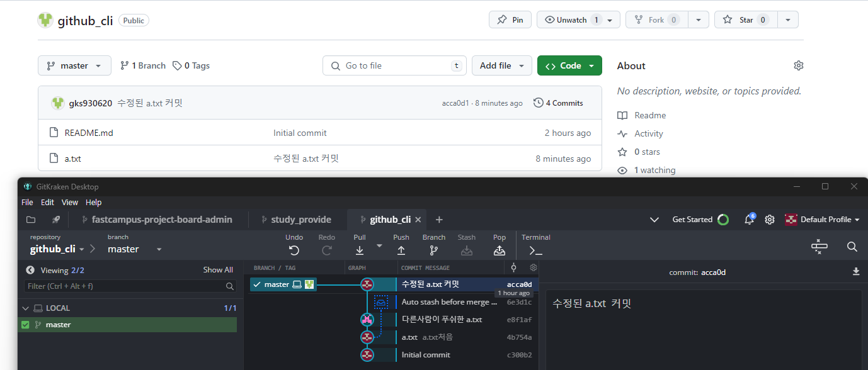This screenshot has width=868, height=370.
Task: Click the Fork button on GitHub
Action: pyautogui.click(x=656, y=20)
